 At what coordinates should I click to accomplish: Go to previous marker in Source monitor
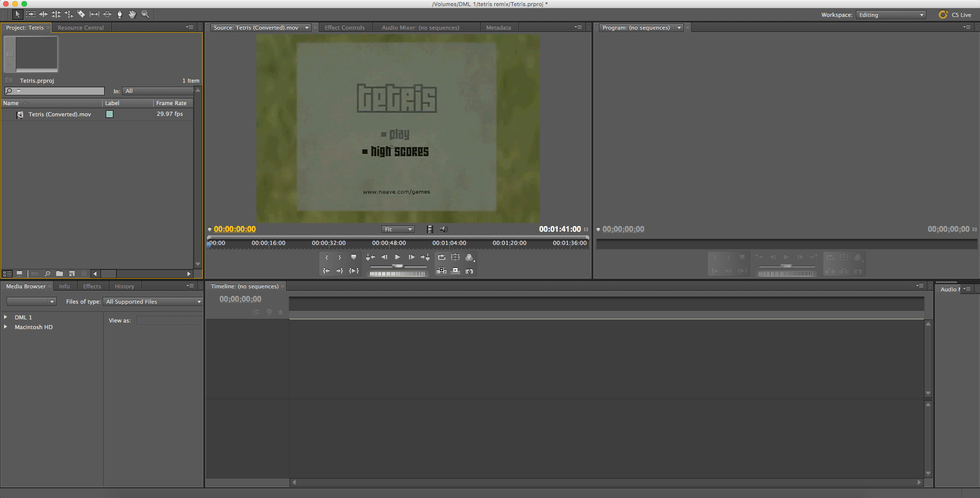(x=371, y=257)
